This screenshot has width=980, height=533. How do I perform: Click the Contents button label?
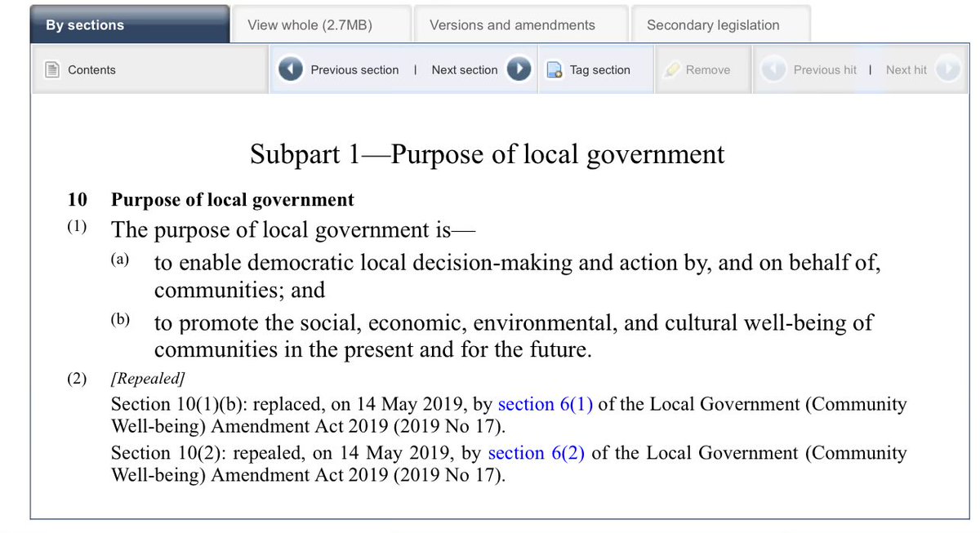point(91,70)
